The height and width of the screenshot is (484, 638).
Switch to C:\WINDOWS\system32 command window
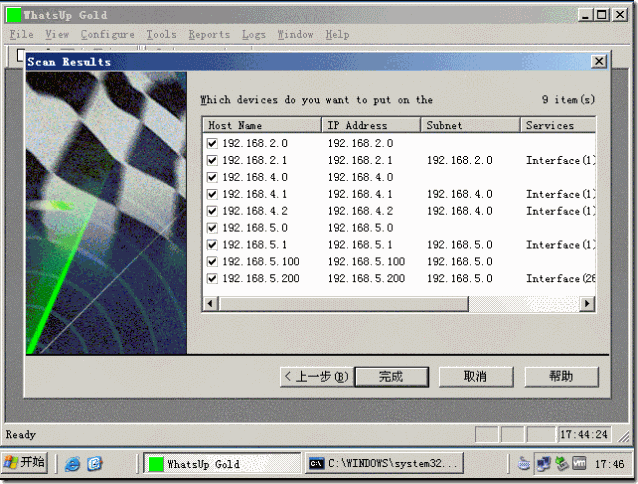tap(385, 464)
